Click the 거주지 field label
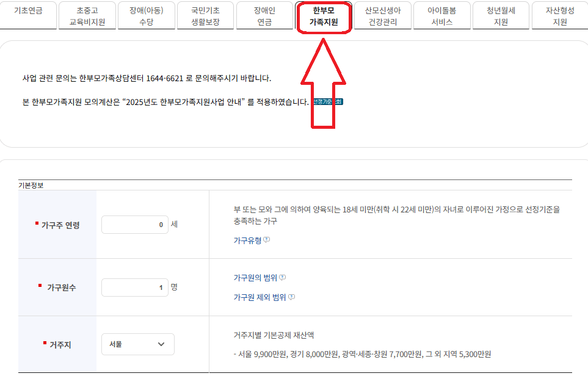 pos(60,344)
